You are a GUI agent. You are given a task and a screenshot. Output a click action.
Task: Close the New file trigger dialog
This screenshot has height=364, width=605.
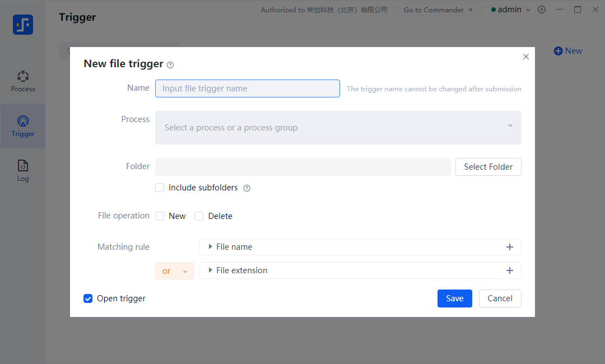[x=525, y=57]
